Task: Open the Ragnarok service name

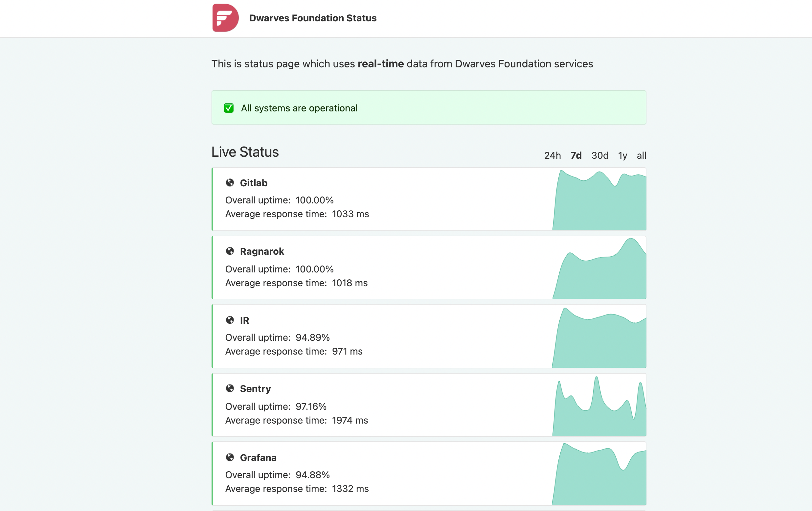Action: coord(262,251)
